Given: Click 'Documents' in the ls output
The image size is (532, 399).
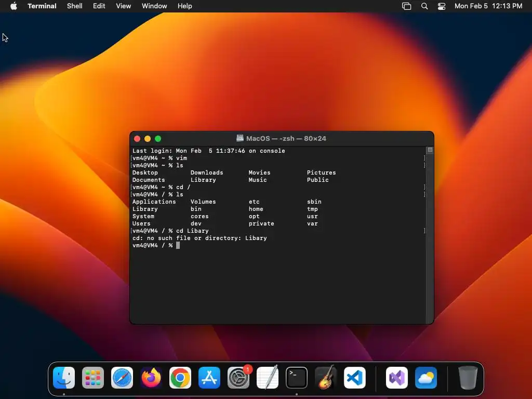Looking at the screenshot, I should point(149,180).
